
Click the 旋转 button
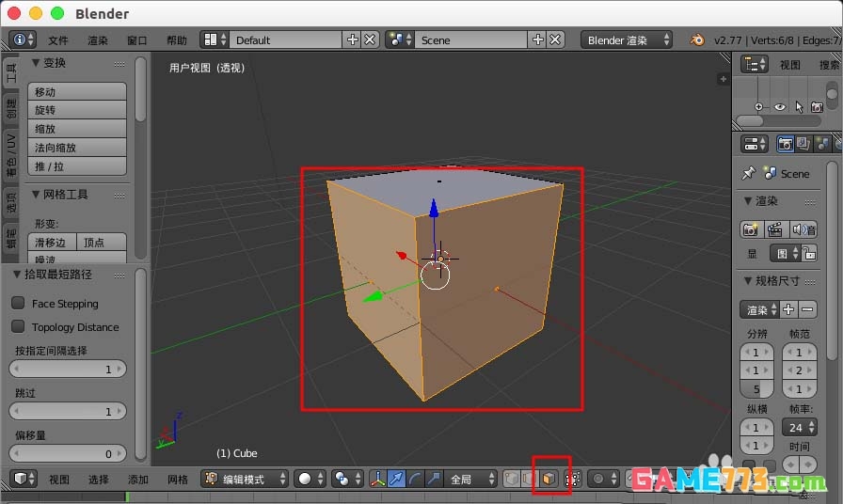pyautogui.click(x=77, y=110)
